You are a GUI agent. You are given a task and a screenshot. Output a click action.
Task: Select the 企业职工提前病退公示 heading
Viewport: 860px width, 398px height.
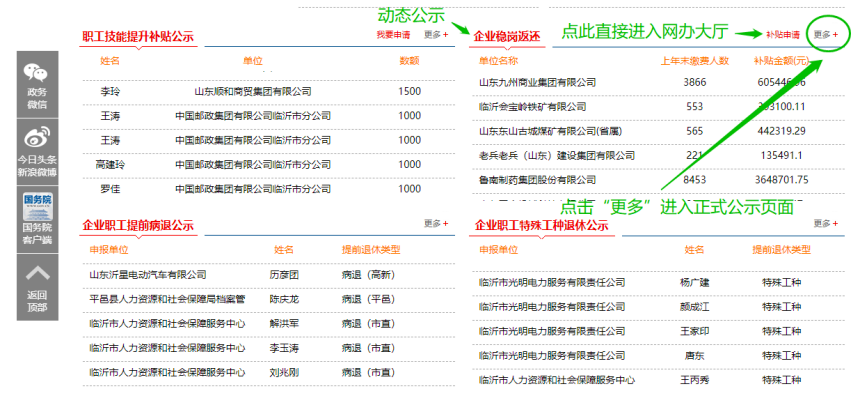[x=138, y=226]
